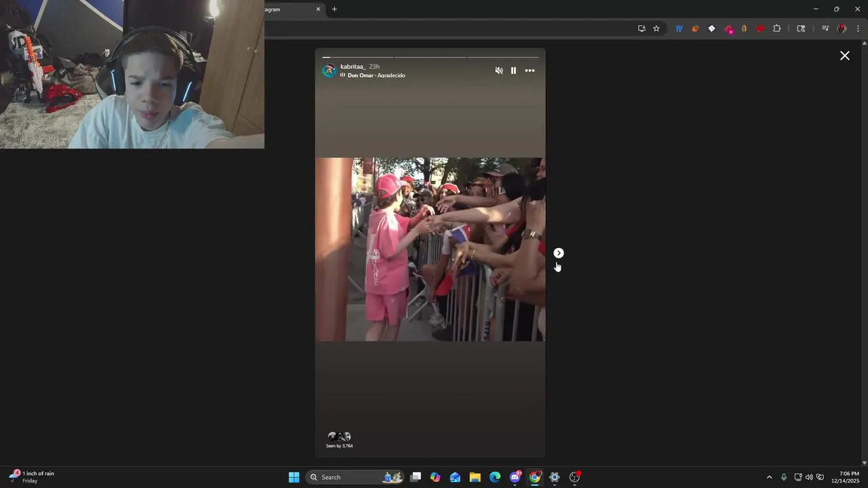Switch to Chrome from the taskbar
Screen dimensions: 868x488
point(535,477)
